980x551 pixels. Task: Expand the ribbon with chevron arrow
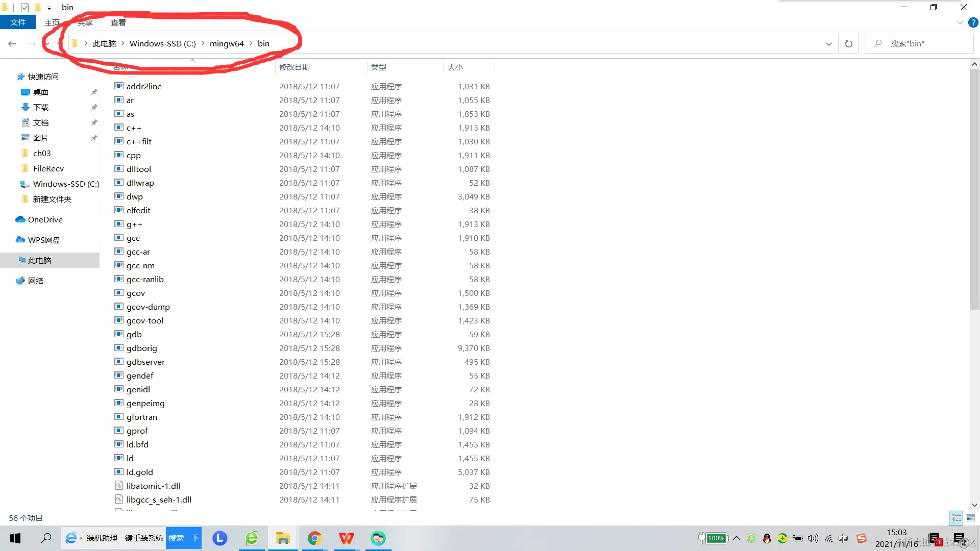click(x=960, y=22)
